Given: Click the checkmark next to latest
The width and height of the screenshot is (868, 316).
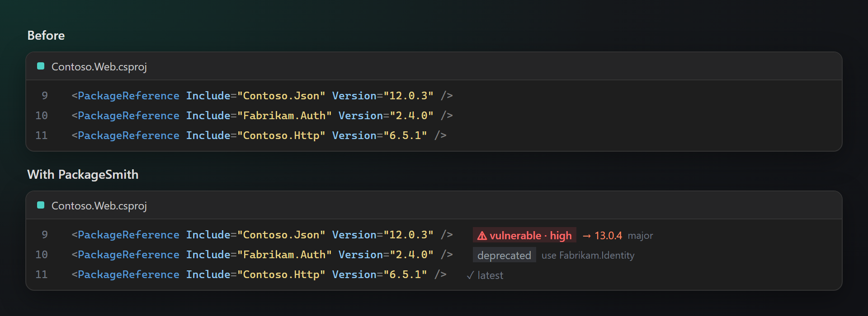Looking at the screenshot, I should [470, 275].
